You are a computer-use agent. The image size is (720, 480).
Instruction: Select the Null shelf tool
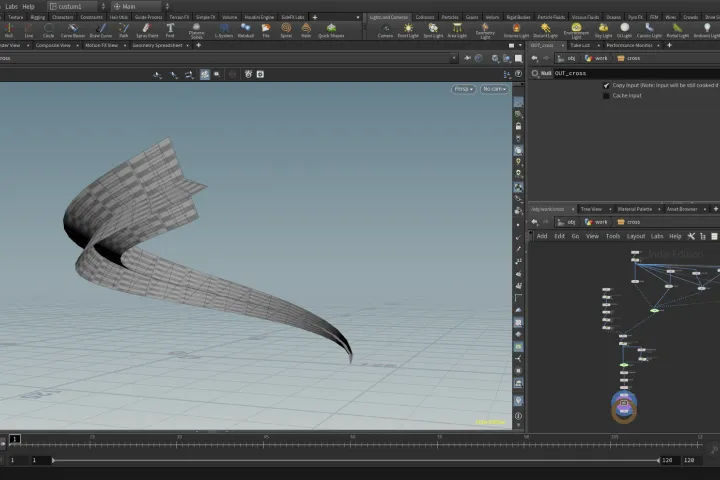pos(9,30)
